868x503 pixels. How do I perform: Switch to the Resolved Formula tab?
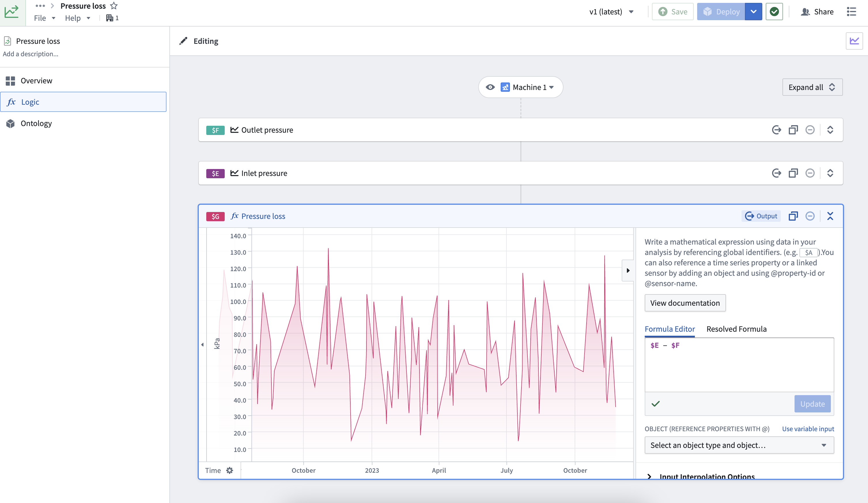coord(736,329)
